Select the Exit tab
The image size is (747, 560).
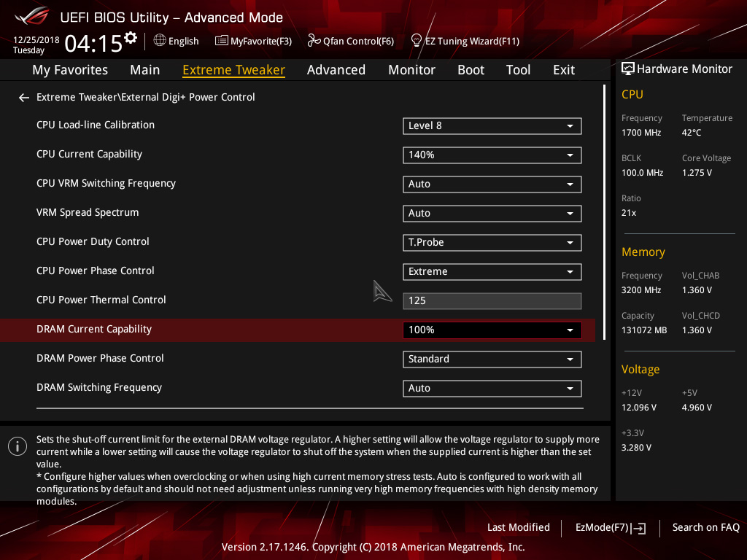(x=564, y=70)
